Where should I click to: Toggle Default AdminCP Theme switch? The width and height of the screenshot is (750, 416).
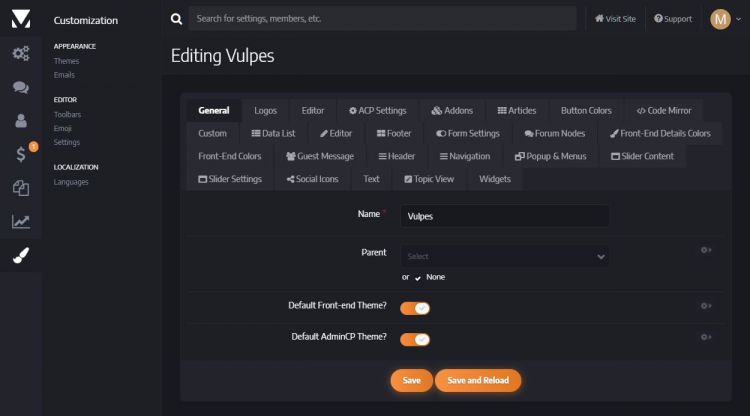415,339
